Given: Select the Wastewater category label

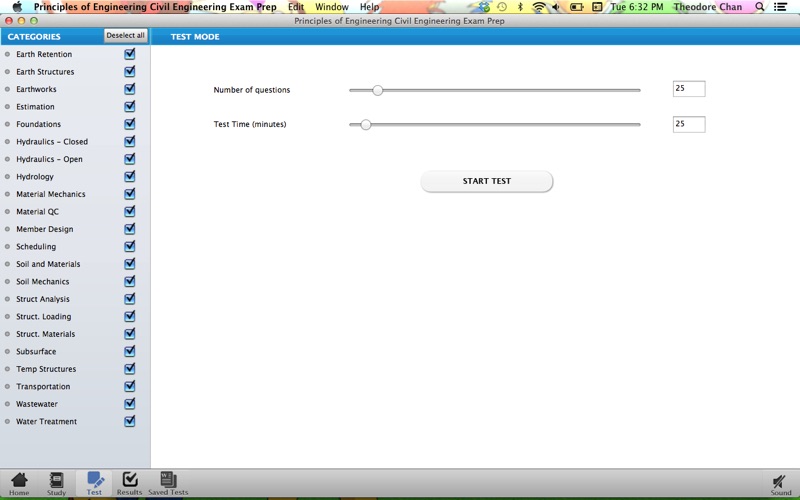Looking at the screenshot, I should tap(37, 404).
